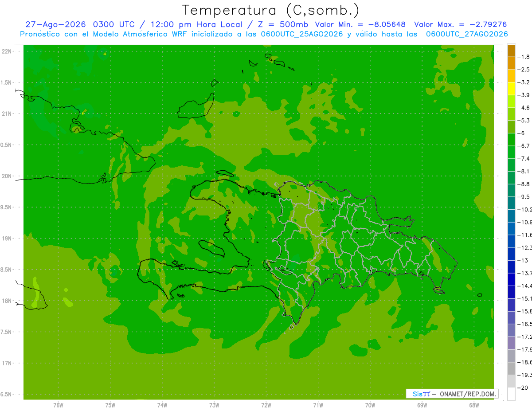
Task: Pick the green swatch between -6 and -6.7
Action: (511, 140)
